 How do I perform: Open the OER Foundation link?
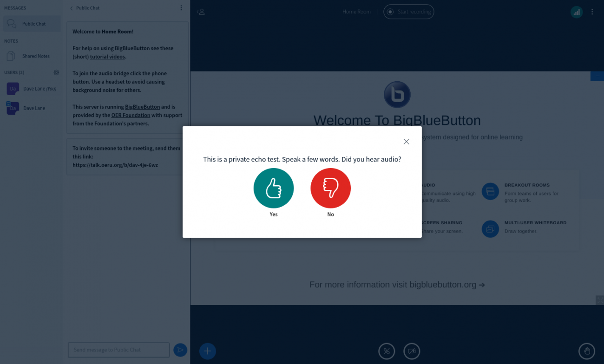(131, 115)
